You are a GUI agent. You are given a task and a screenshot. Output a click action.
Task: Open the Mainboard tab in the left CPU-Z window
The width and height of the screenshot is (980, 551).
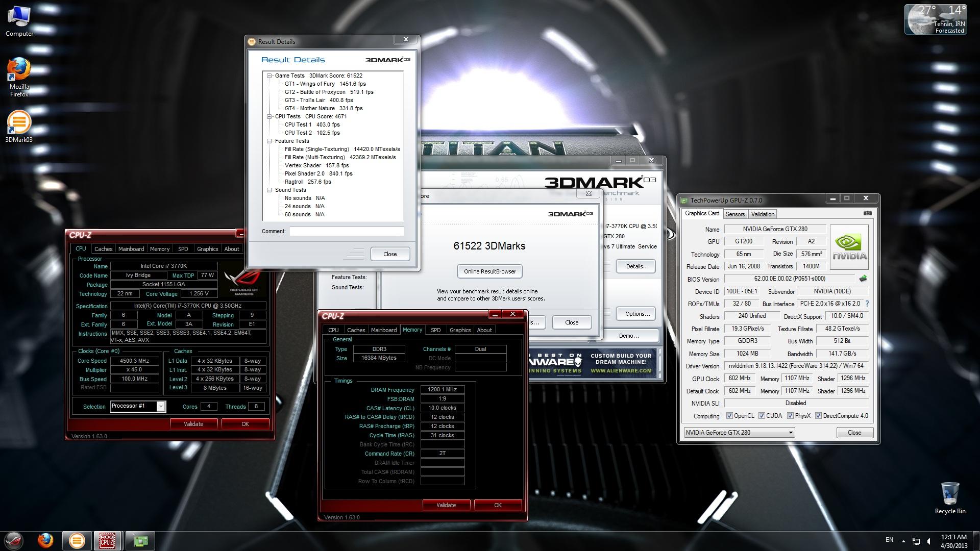[x=131, y=249]
